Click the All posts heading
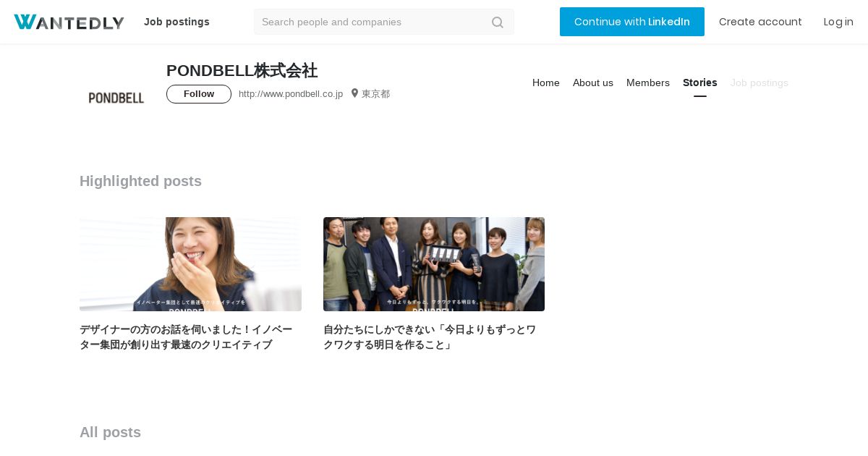This screenshot has height=456, width=868. (110, 432)
